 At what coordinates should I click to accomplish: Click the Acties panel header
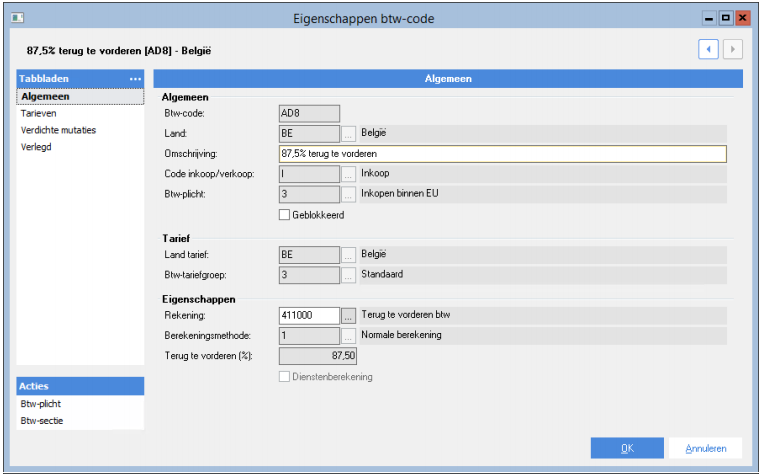coord(80,386)
